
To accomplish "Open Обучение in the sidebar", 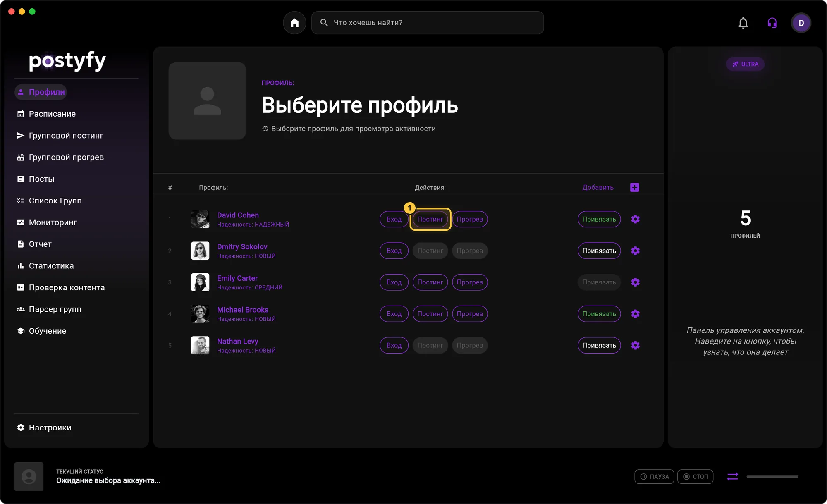I will (41, 331).
